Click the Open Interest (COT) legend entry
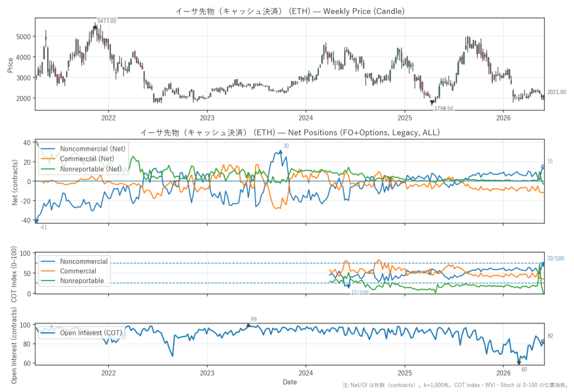574x392 pixels. pos(81,333)
